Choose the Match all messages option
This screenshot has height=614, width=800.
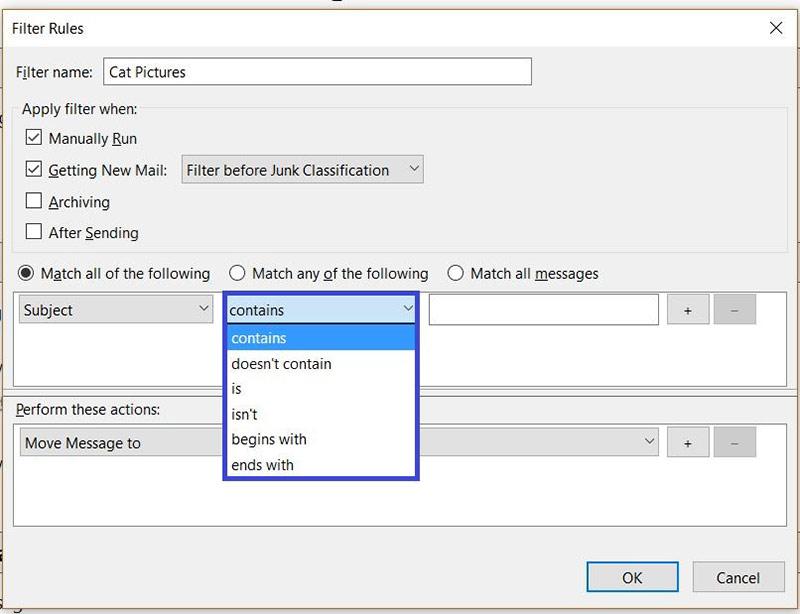455,273
